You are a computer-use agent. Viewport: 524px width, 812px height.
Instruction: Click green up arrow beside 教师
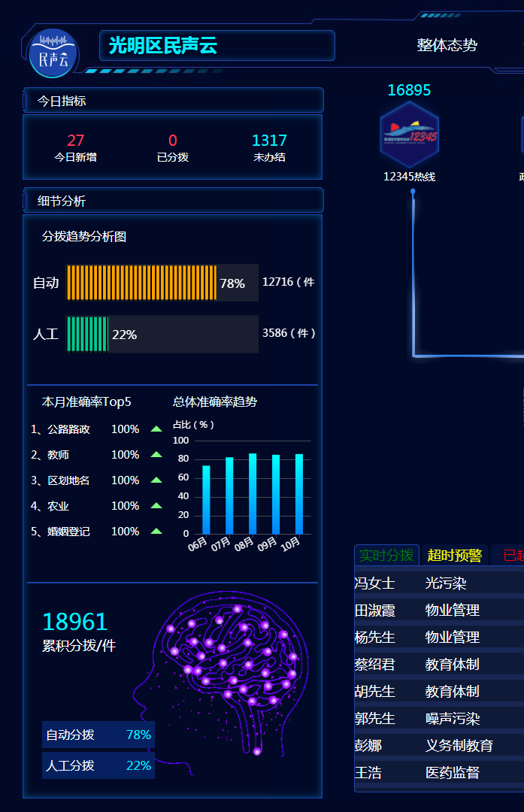[156, 455]
